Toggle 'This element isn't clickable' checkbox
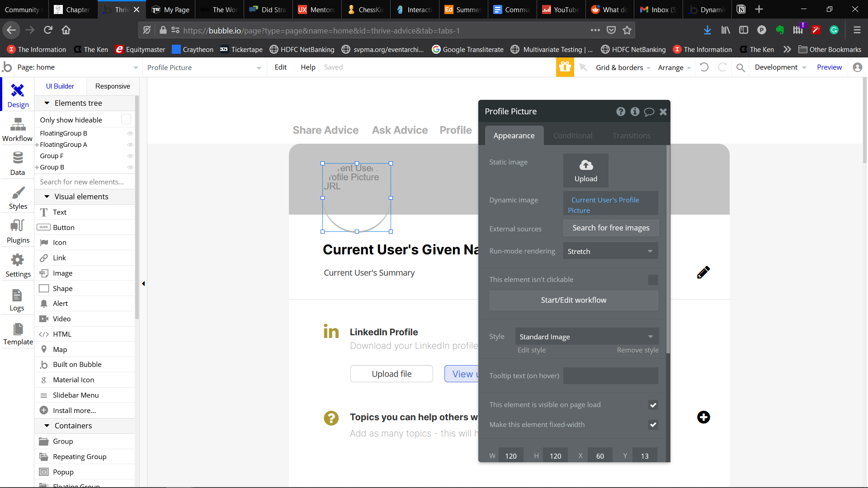 coord(653,280)
